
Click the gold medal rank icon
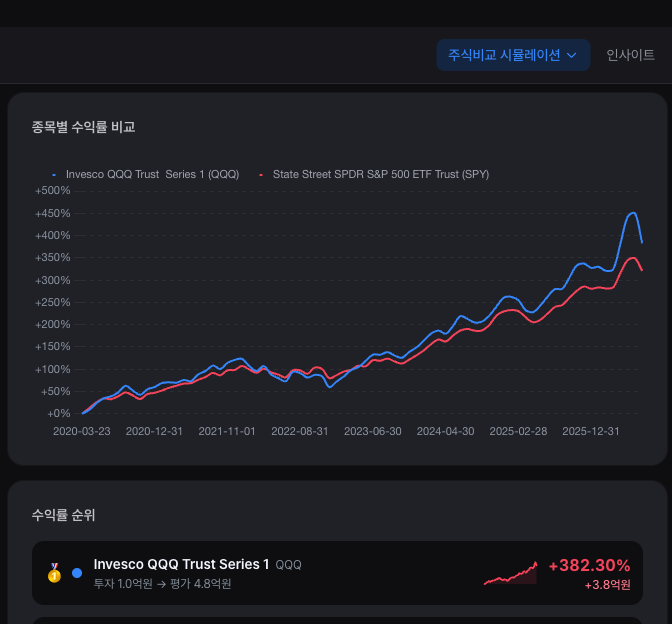[x=54, y=573]
